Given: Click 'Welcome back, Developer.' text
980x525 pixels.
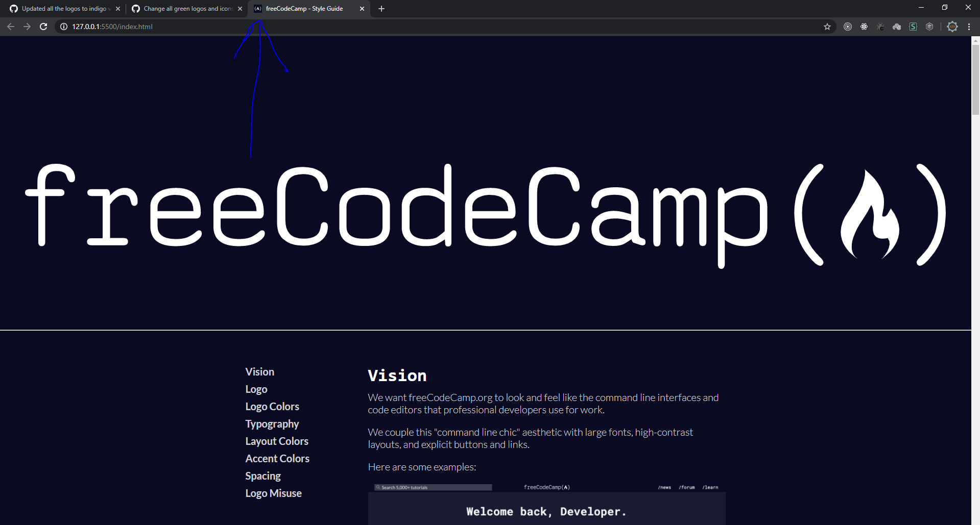Looking at the screenshot, I should [546, 512].
